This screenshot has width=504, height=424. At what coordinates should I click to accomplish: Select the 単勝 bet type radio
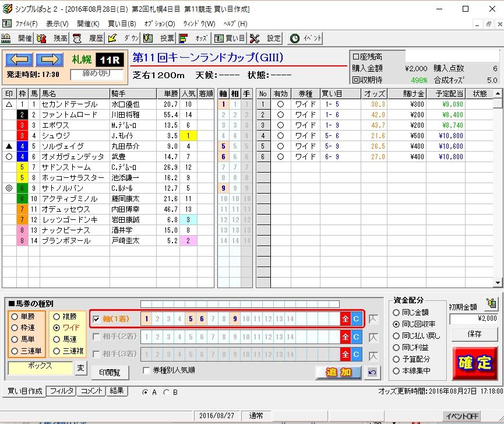coord(15,317)
